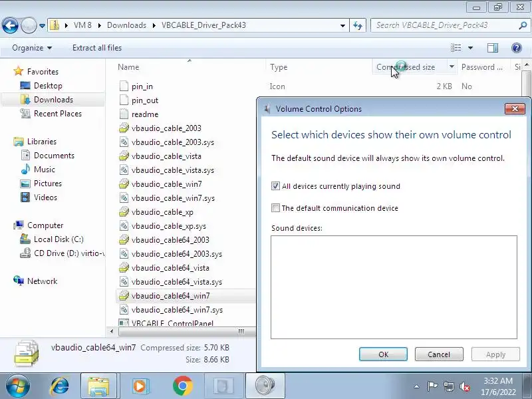Screen dimensions: 532x399
Task: Go back with the Explorer Back arrow
Action: 10,25
